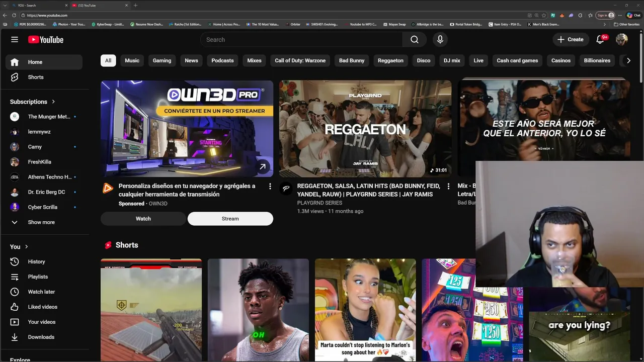Expand Show more subscriptions

44,222
